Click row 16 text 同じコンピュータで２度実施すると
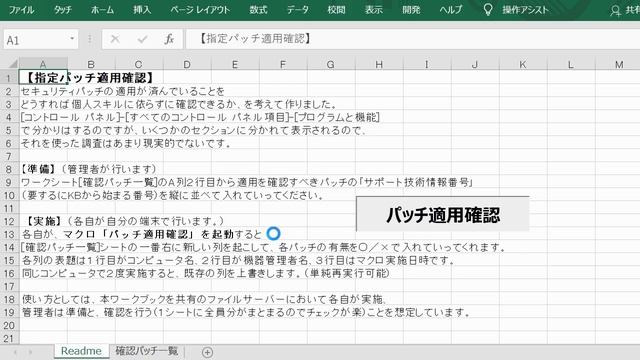Screen dimensions: 640x360 [98, 273]
